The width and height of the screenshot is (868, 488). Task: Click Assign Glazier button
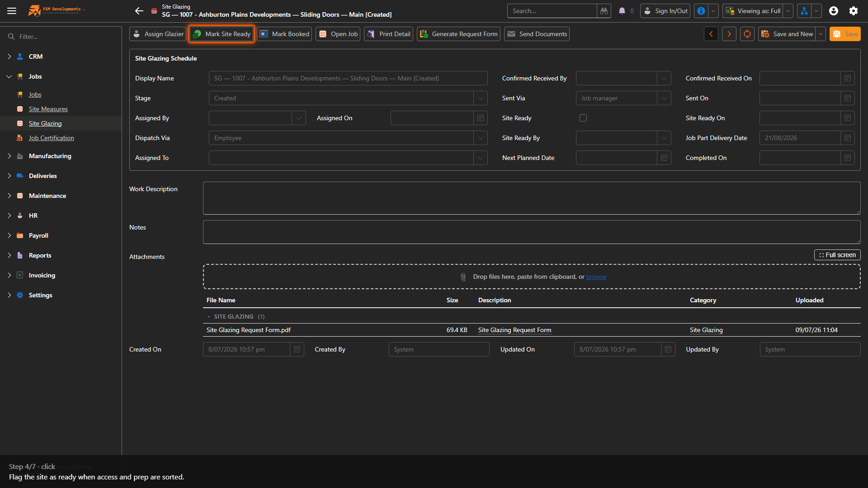(x=158, y=34)
